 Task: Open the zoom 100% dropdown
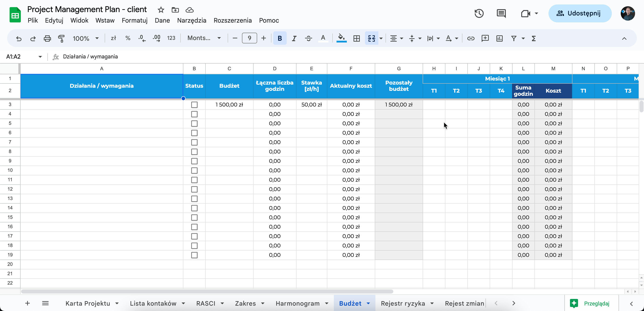[85, 38]
